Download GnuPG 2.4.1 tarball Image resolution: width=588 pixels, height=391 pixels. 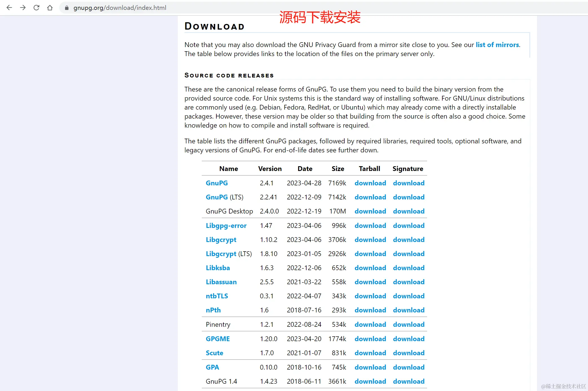pos(370,183)
